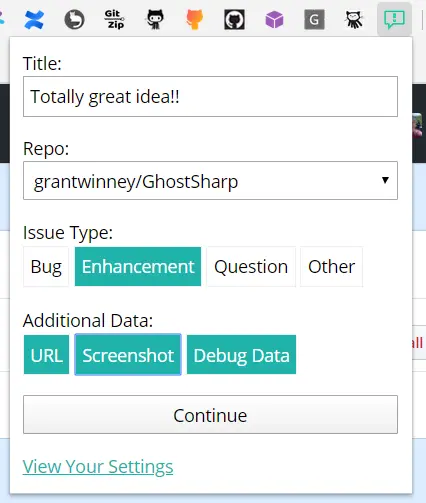Open the purple cube extension icon
Viewport: 426px width, 503px height.
(274, 20)
